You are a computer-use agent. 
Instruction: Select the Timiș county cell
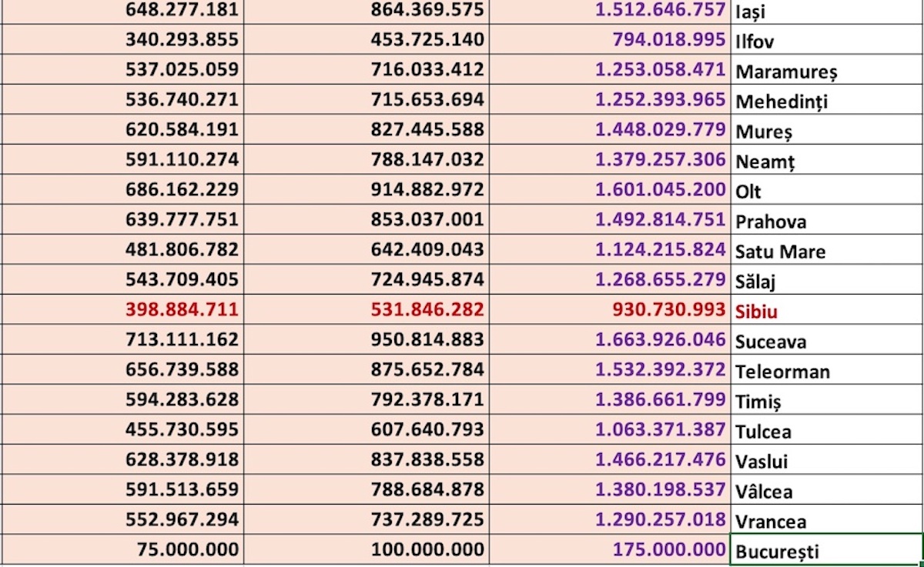825,401
